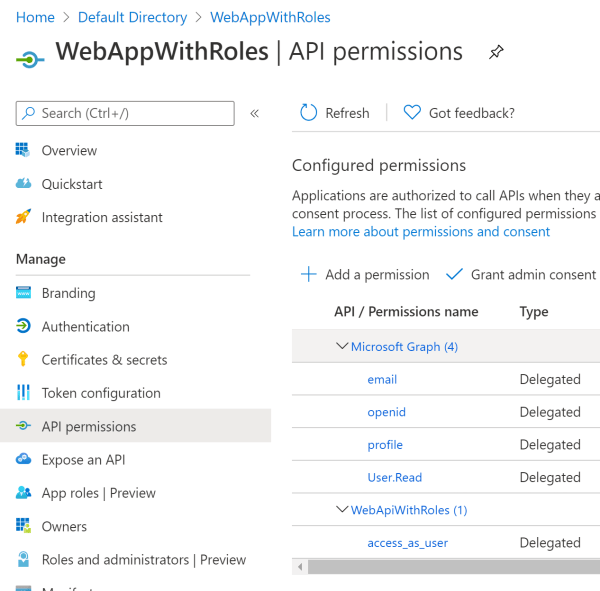The height and width of the screenshot is (591, 600).
Task: Click the Branding icon in sidebar
Action: pyautogui.click(x=23, y=292)
